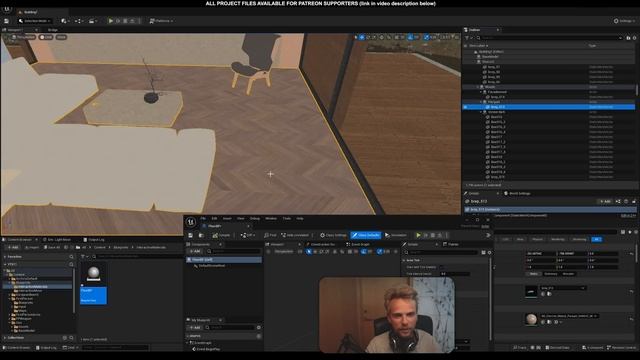Save the level with main toolbar icon
The width and height of the screenshot is (640, 360).
[7, 21]
